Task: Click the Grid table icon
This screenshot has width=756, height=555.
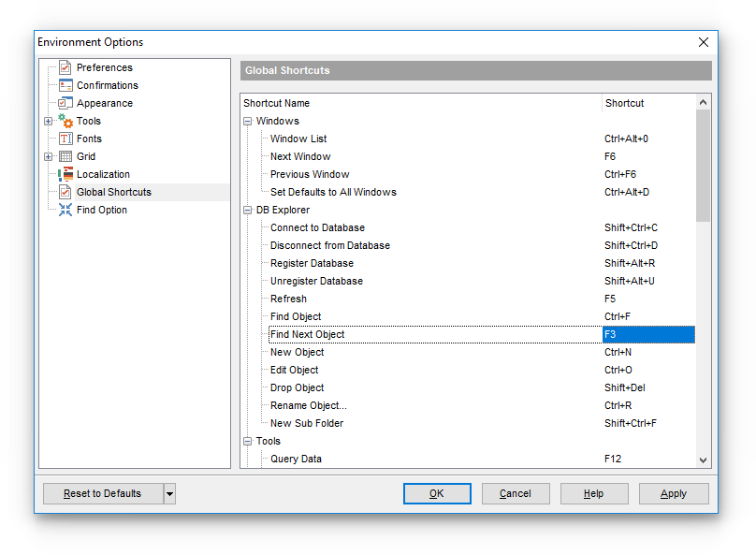Action: coord(65,156)
